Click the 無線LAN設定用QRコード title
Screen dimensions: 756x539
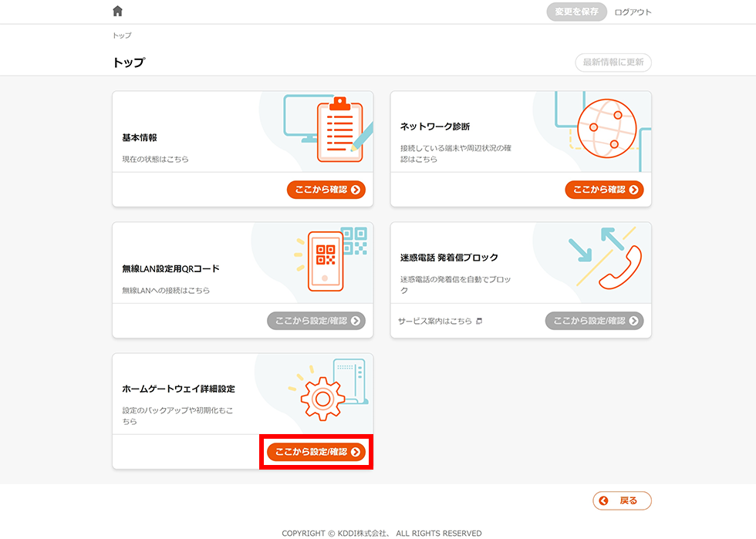click(170, 268)
